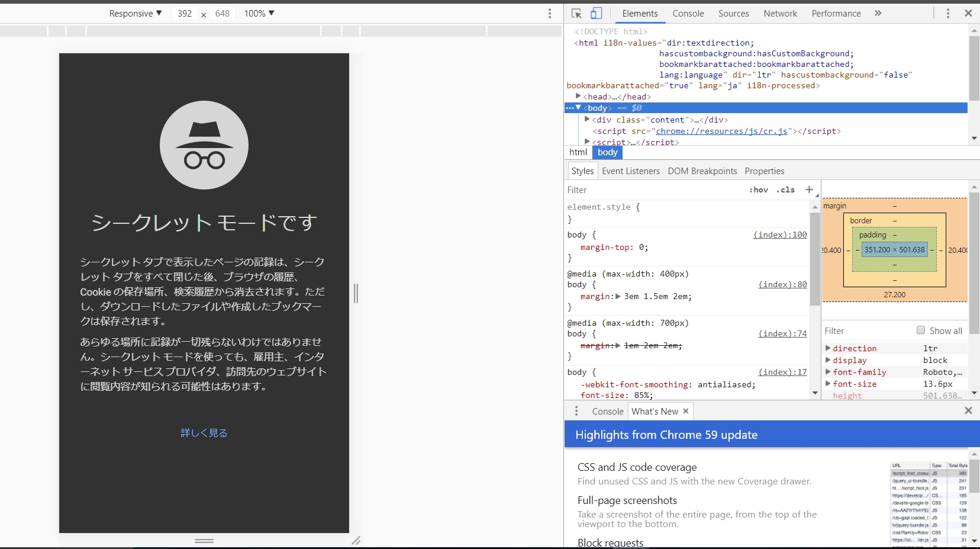
Task: Open the Event Listeners pane
Action: [631, 171]
